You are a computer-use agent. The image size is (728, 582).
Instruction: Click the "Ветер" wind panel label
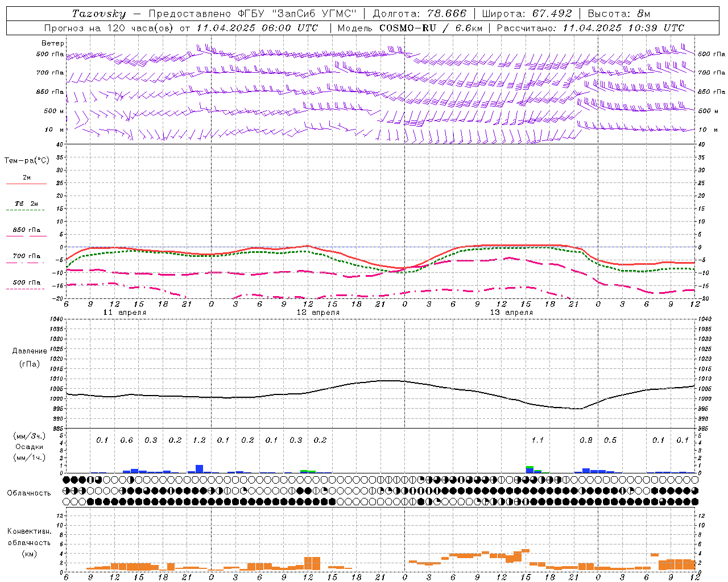tap(53, 43)
